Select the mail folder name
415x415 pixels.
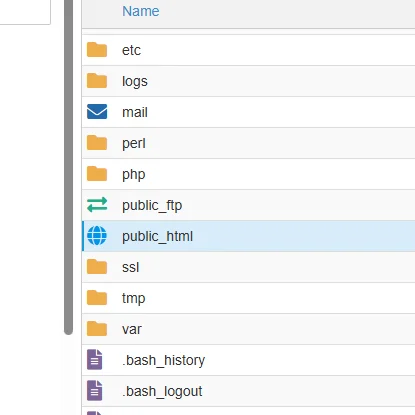coord(135,112)
